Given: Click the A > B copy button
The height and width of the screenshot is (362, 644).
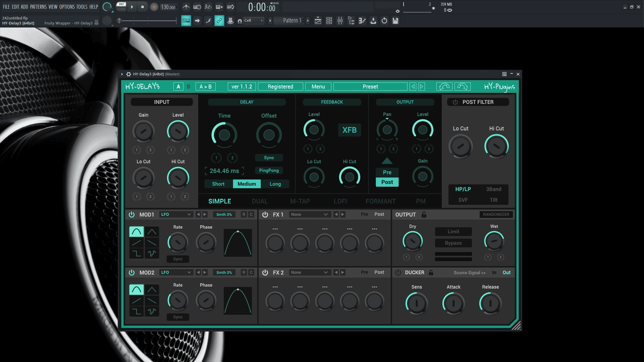Looking at the screenshot, I should tap(206, 86).
